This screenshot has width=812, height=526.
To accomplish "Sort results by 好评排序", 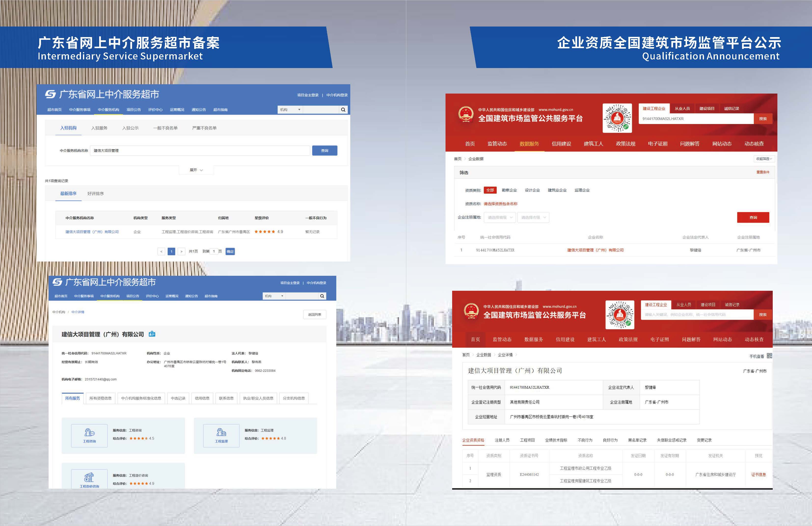I will (x=95, y=194).
